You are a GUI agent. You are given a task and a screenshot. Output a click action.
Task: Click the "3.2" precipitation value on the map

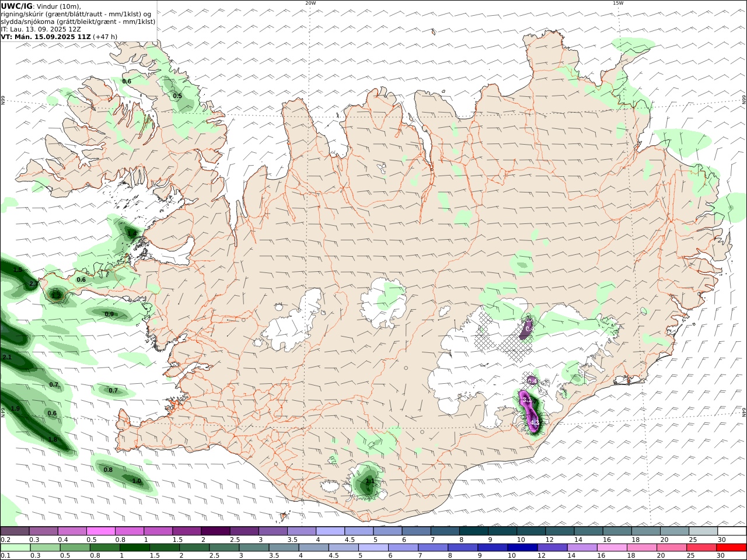[x=527, y=400]
